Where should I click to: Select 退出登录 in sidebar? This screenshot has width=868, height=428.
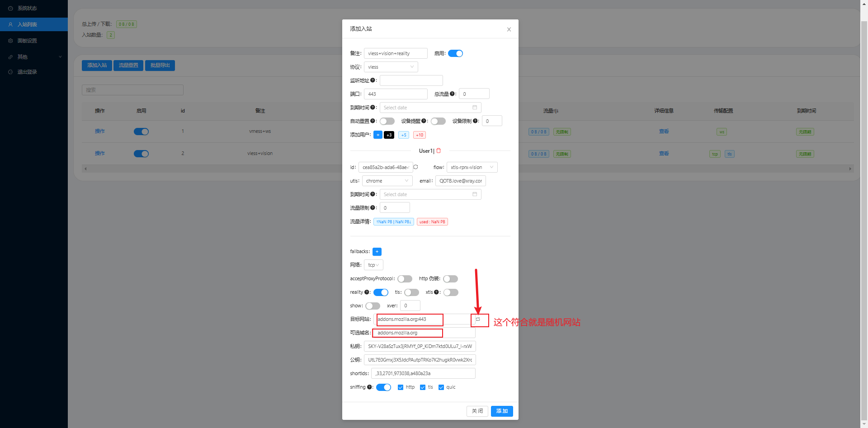34,72
